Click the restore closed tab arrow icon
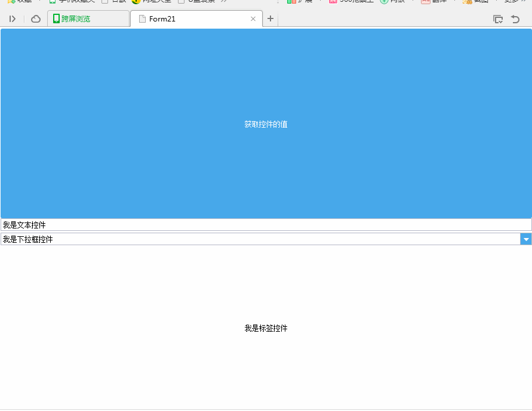This screenshot has width=532, height=411. (515, 19)
